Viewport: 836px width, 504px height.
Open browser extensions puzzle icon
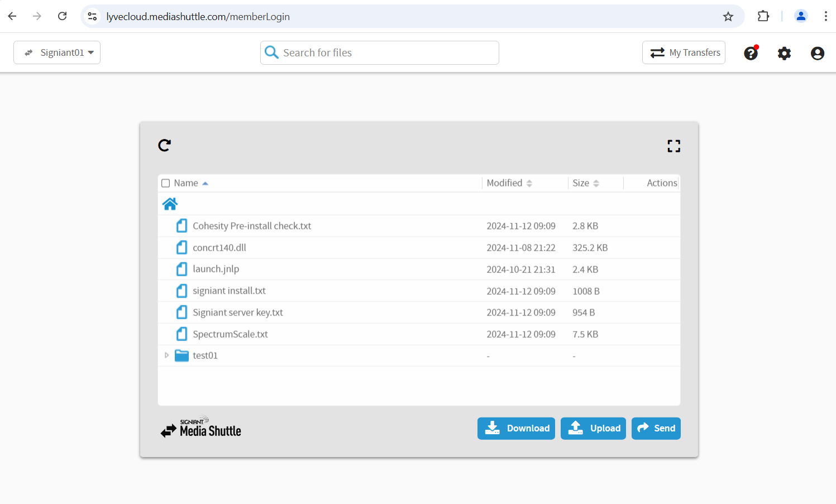click(x=763, y=17)
